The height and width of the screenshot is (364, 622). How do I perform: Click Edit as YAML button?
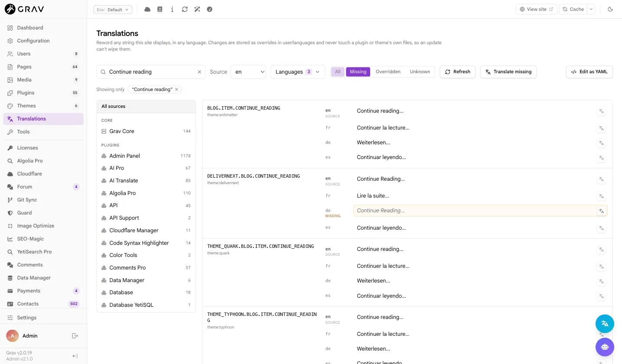[589, 72]
